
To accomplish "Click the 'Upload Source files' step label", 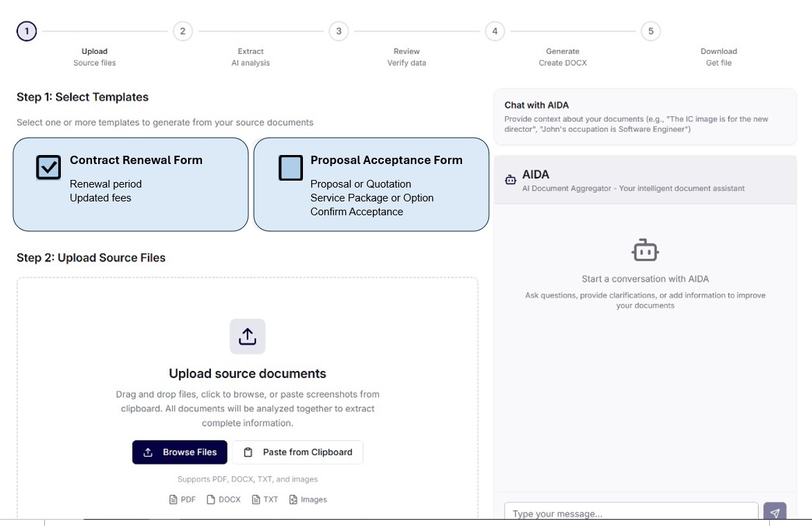I will pos(94,57).
